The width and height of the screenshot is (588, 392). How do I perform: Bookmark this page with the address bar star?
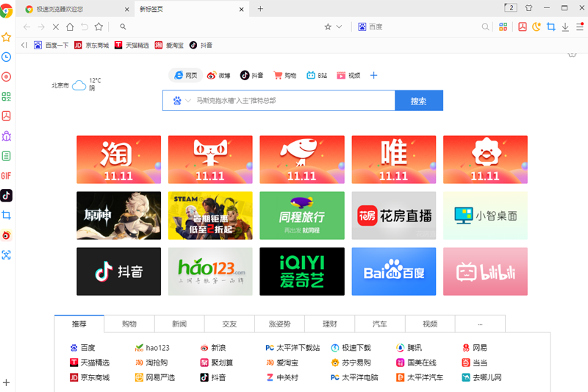[328, 27]
